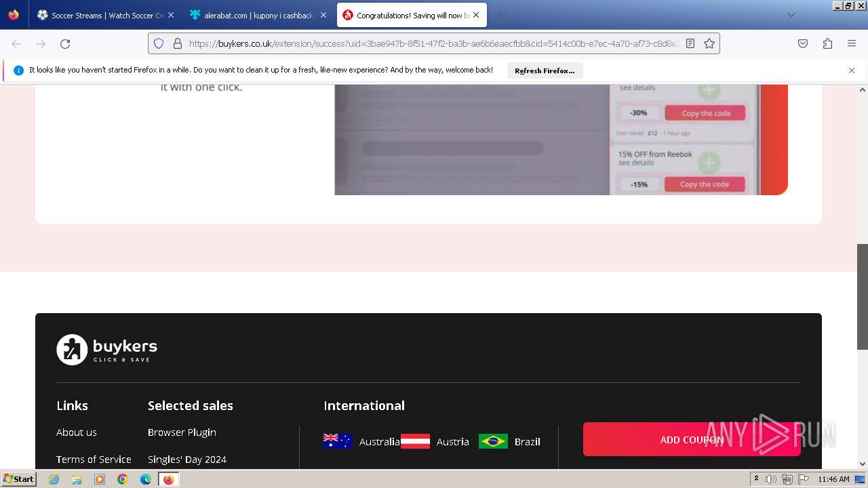Reload the current page
Viewport: 868px width, 488px height.
pos(65,43)
